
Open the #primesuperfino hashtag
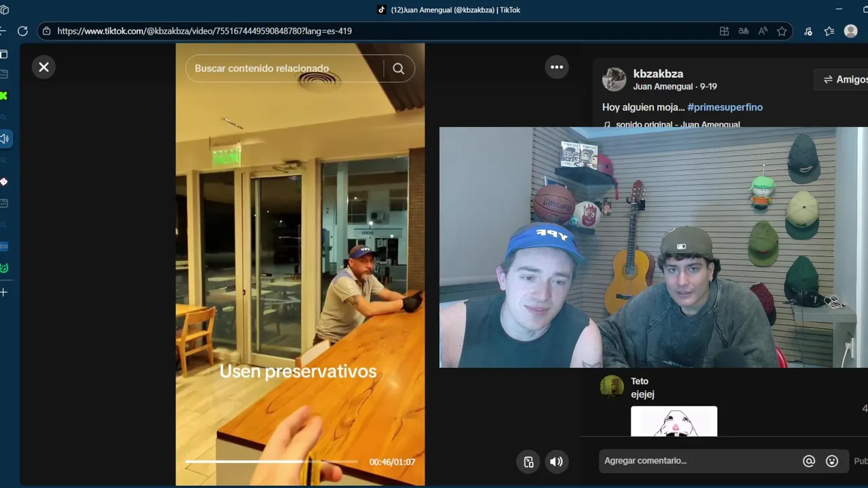725,107
